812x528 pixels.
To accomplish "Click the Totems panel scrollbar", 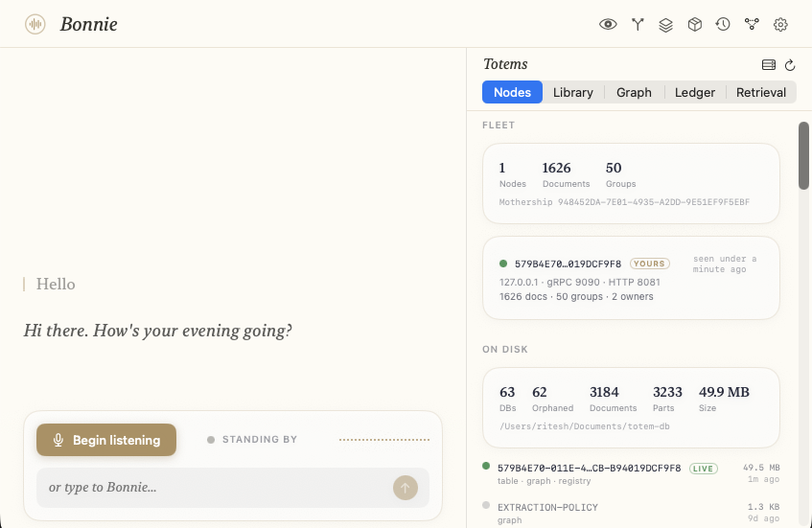I will (803, 155).
